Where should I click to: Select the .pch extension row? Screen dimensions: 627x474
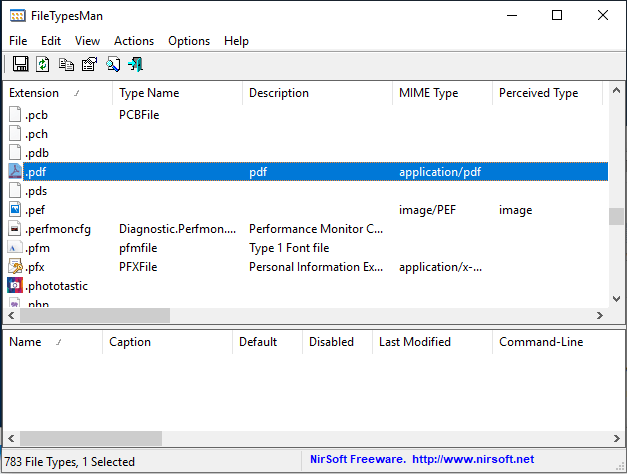(x=306, y=134)
